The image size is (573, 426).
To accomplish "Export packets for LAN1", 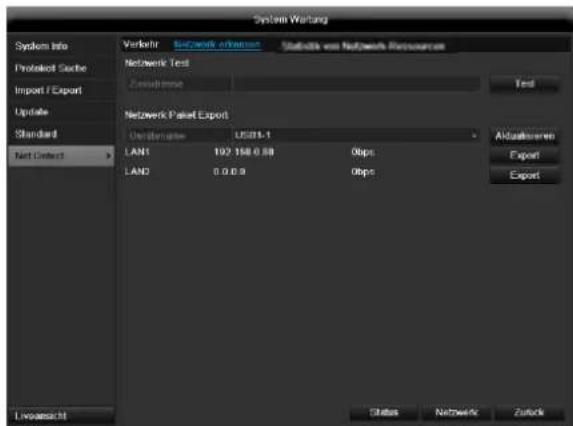I will pyautogui.click(x=524, y=155).
